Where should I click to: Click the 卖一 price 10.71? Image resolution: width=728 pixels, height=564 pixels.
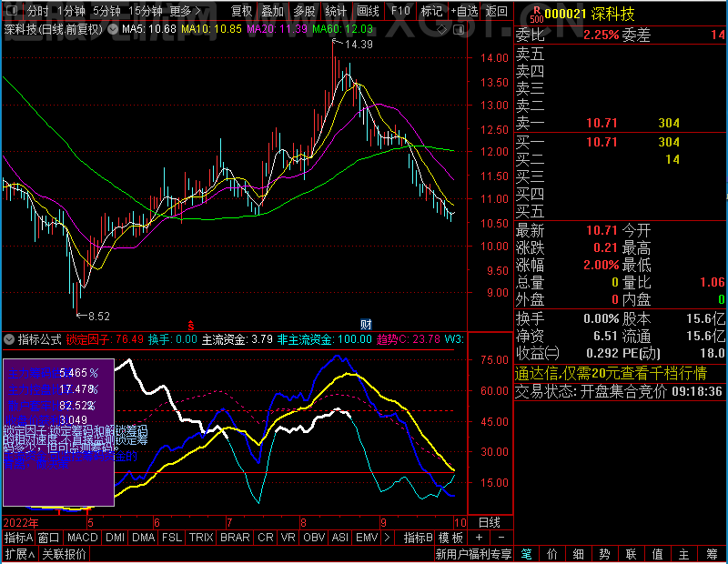point(602,123)
